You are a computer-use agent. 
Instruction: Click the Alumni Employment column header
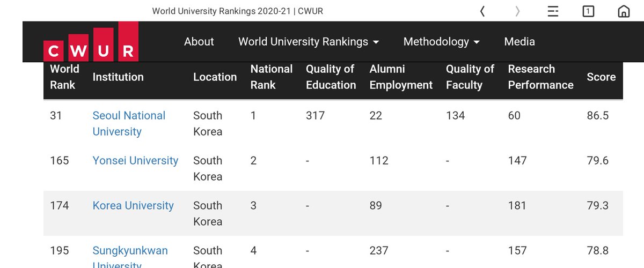click(x=401, y=77)
